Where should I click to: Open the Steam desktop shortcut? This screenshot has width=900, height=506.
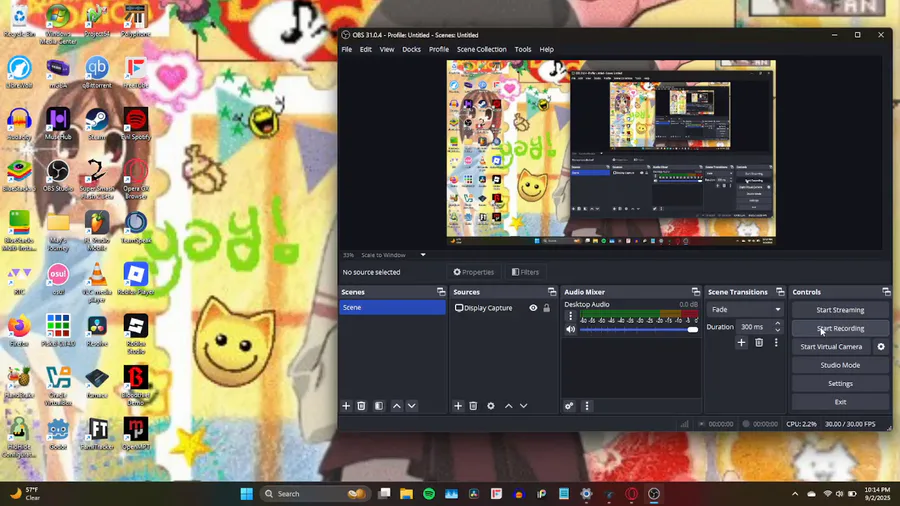point(97,124)
